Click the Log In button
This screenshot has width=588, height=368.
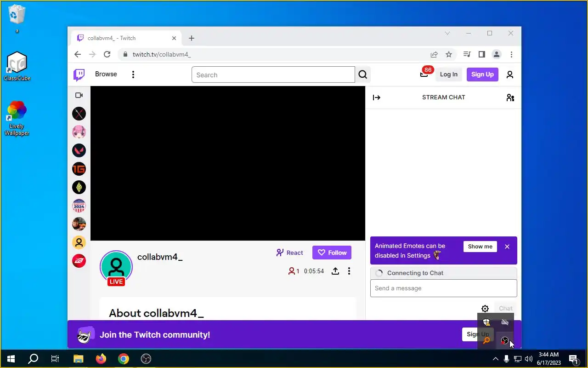(x=449, y=75)
